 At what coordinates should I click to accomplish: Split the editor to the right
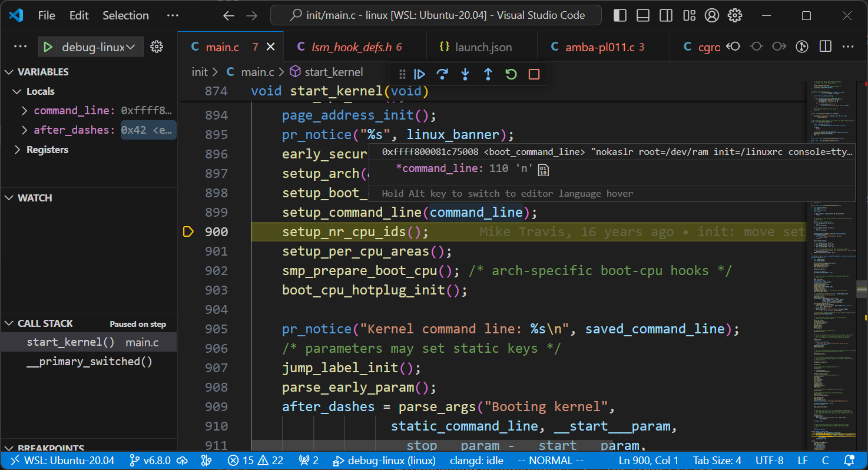(x=826, y=47)
